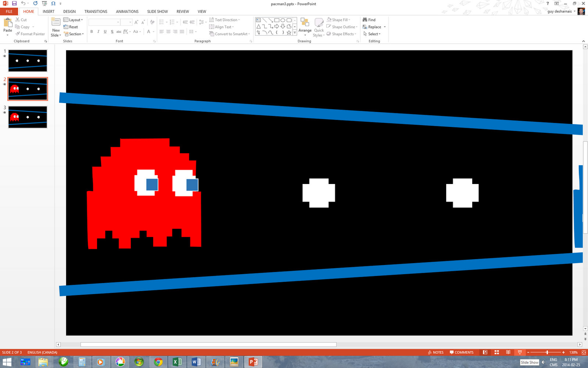This screenshot has width=588, height=368.
Task: Select the Text Box shape
Action: (x=258, y=20)
